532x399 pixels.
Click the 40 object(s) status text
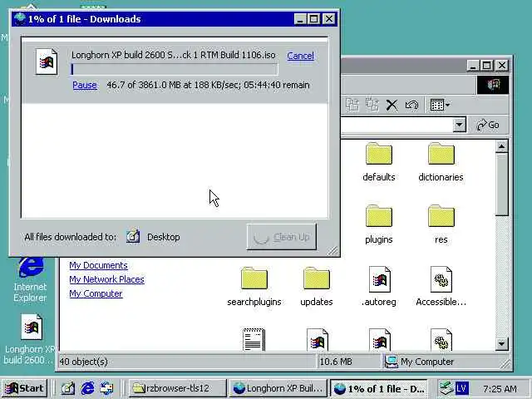83,362
